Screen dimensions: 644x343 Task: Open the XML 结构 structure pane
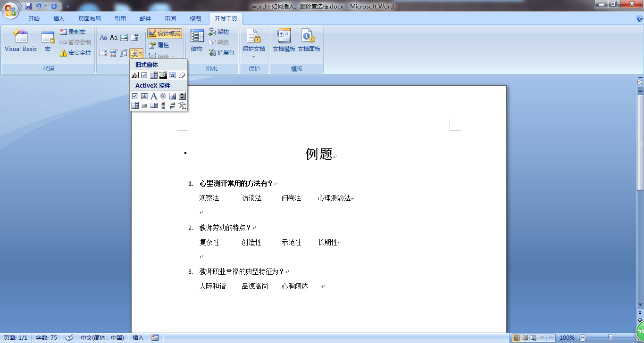point(197,41)
